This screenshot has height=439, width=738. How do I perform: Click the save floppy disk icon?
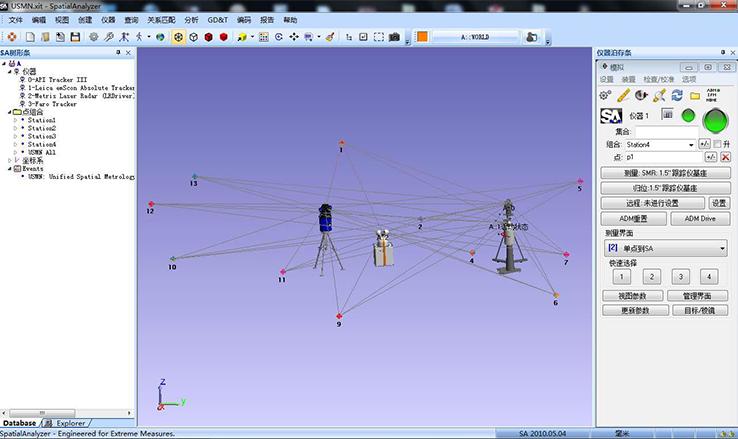pyautogui.click(x=75, y=37)
